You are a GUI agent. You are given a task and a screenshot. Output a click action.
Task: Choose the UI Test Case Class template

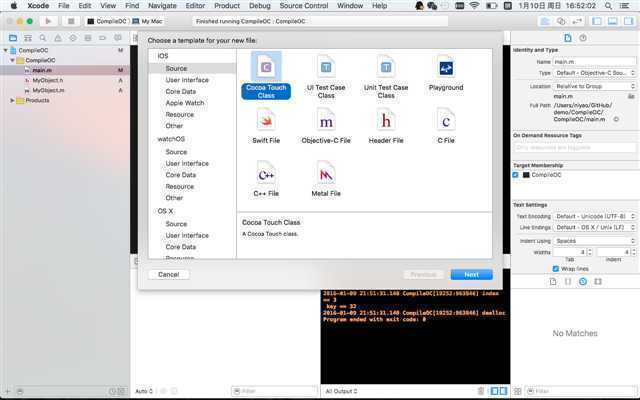326,76
